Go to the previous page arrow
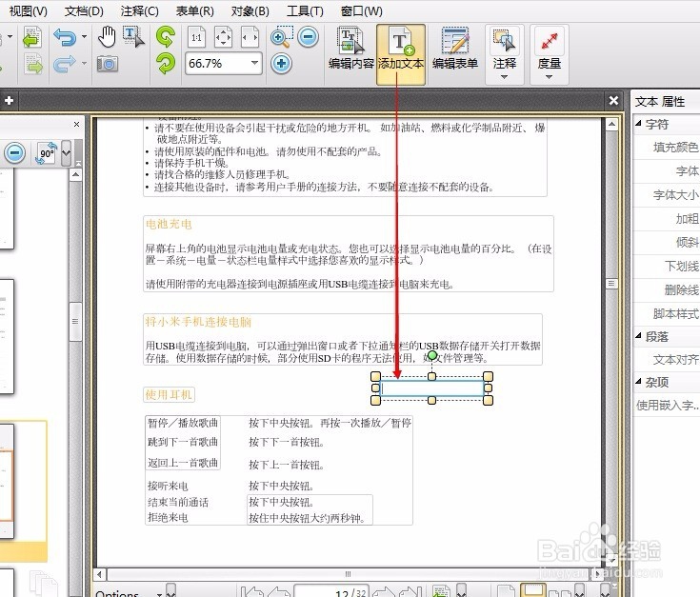700x597 pixels. pos(279,592)
